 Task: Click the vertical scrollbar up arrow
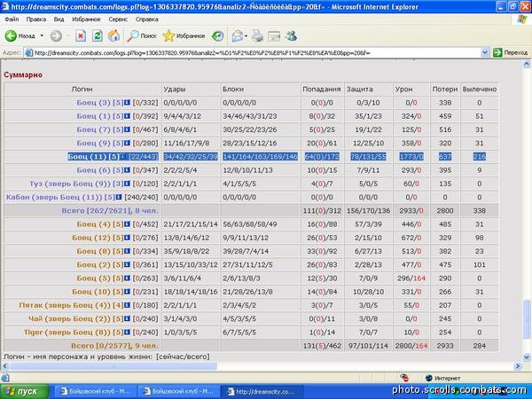coord(527,64)
